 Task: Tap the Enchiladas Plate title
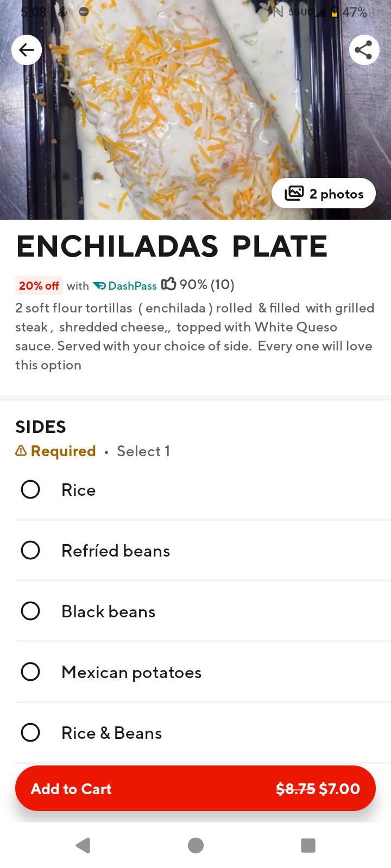pos(172,246)
